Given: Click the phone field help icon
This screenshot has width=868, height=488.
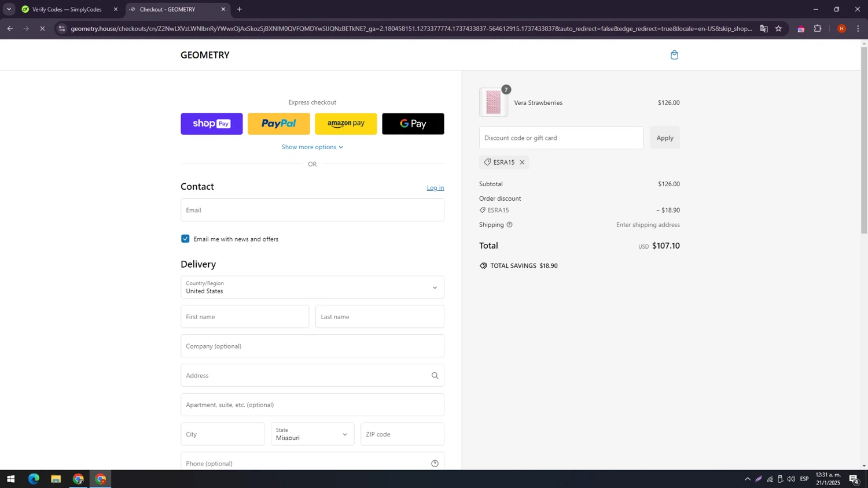Looking at the screenshot, I should point(435,464).
